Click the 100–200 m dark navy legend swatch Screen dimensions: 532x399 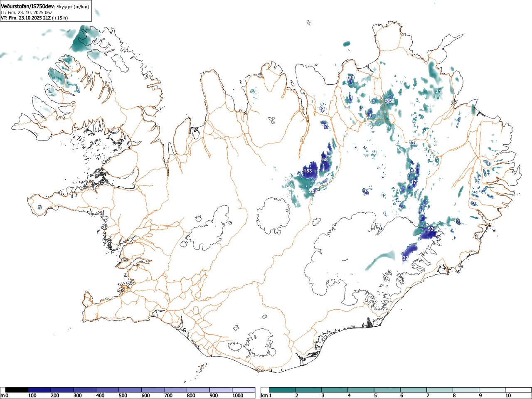39,390
